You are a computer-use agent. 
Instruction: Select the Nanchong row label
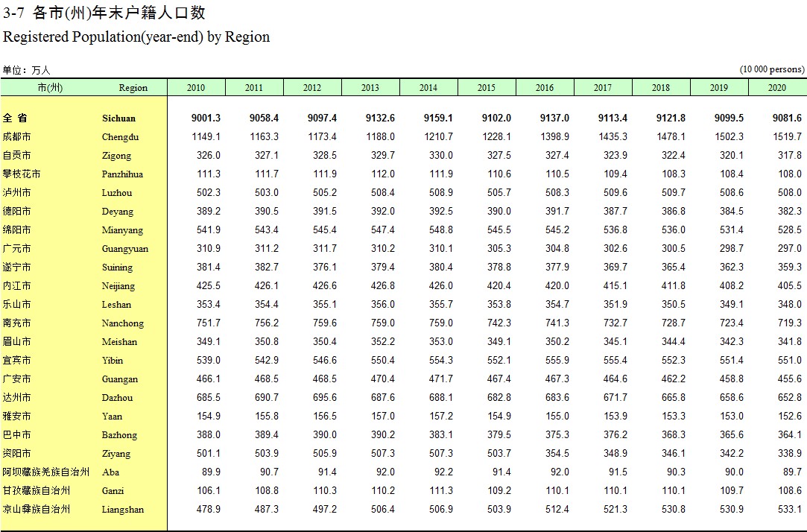122,323
